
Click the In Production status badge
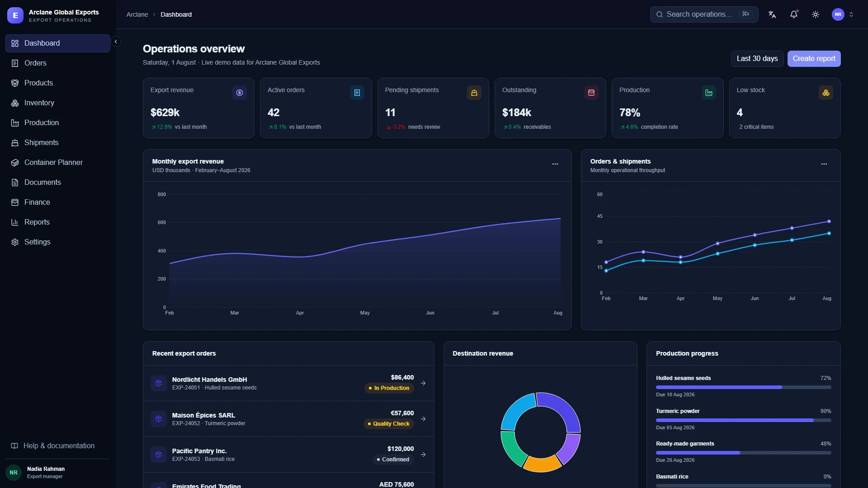point(389,388)
